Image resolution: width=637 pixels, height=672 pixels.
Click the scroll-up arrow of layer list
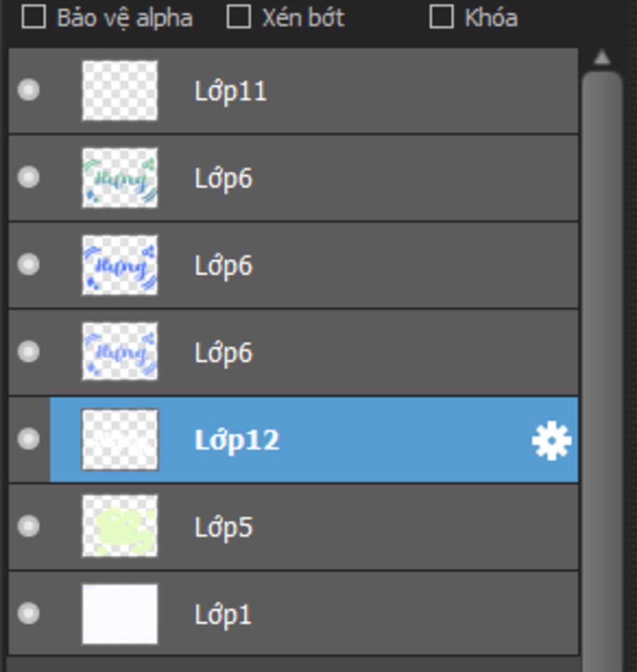pyautogui.click(x=602, y=57)
